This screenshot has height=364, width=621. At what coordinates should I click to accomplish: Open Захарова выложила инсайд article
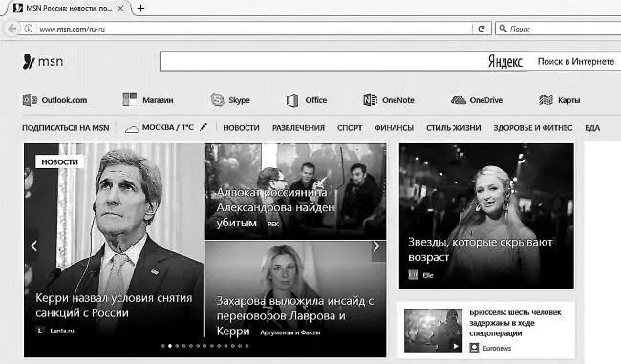295,315
